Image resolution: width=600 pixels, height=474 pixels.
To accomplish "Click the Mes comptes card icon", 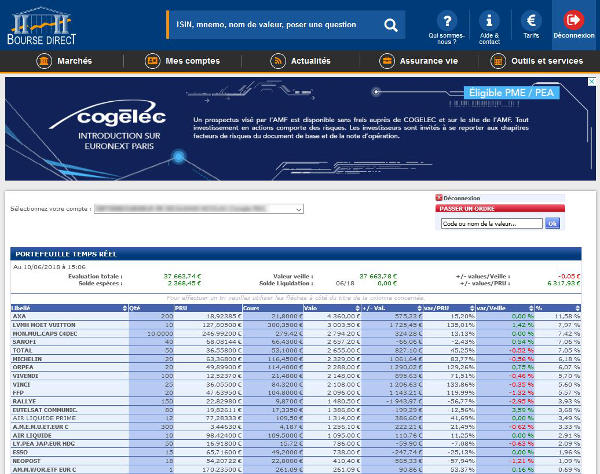I will (x=152, y=61).
